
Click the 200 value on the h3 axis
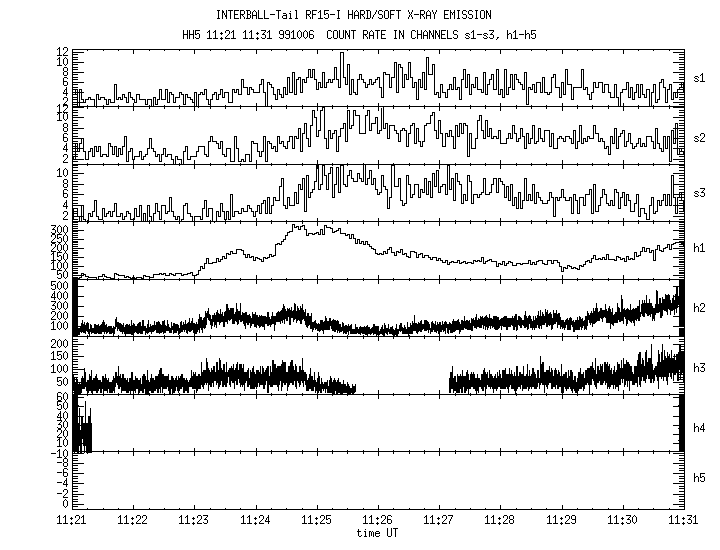(60, 343)
